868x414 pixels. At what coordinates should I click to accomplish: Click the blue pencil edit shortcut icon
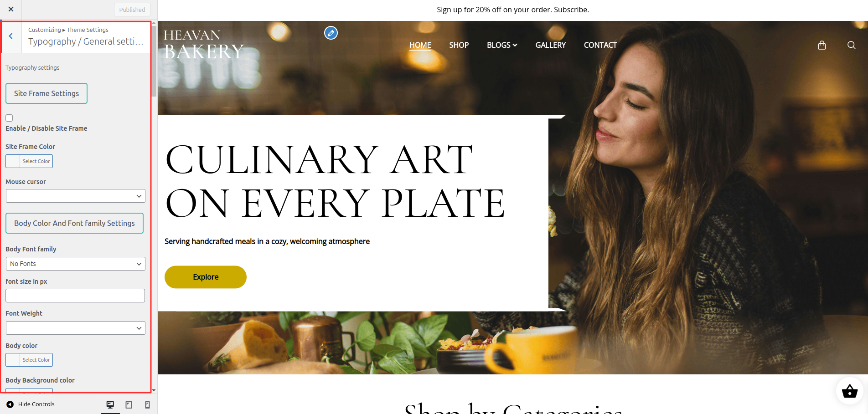click(x=331, y=33)
